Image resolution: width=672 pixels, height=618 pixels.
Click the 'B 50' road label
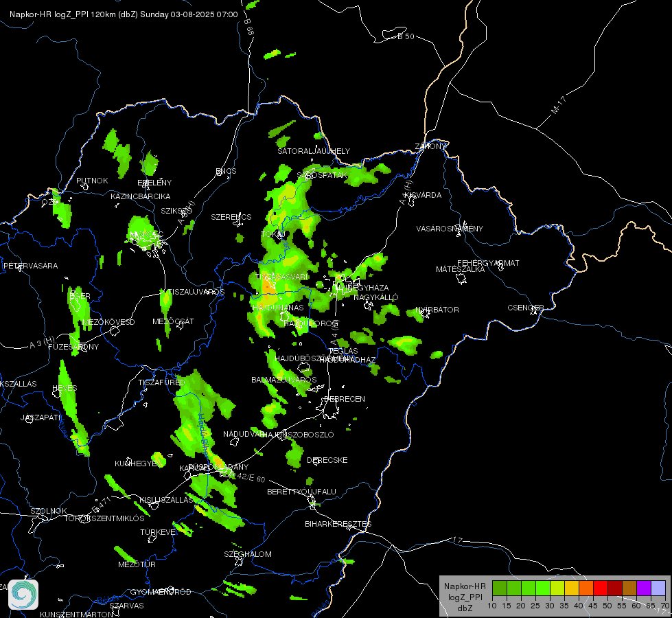point(406,36)
